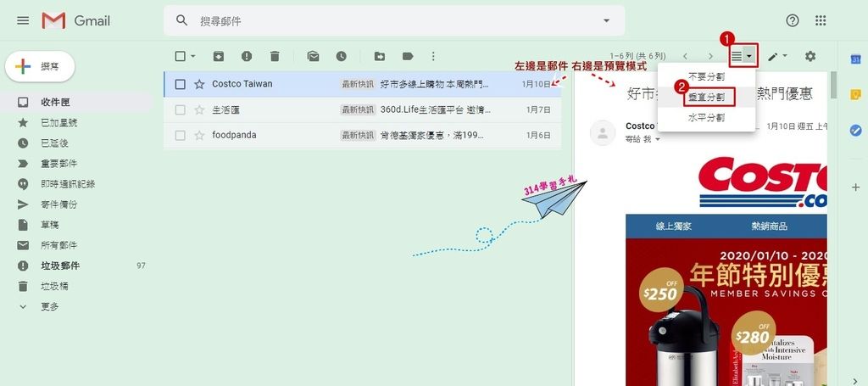
Task: Toggle the select-all checkbox in toolbar
Action: 180,56
